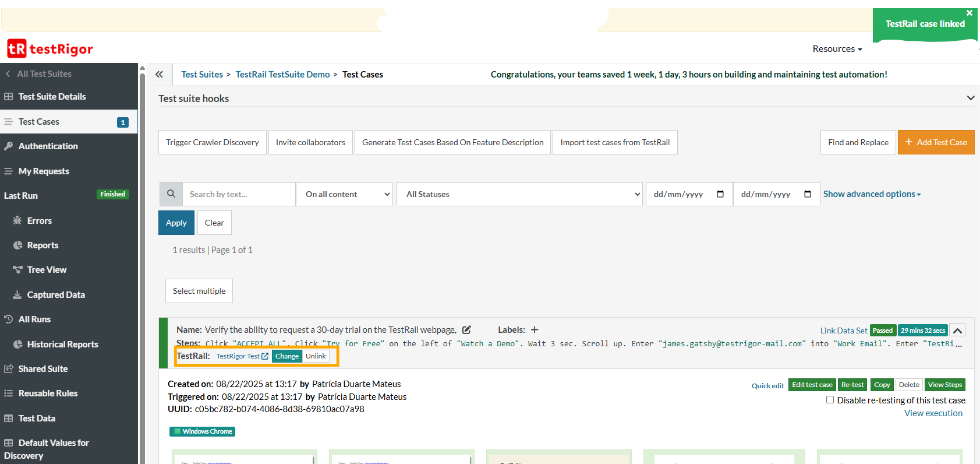
Task: Open calendar picker on first date field
Action: pos(720,194)
